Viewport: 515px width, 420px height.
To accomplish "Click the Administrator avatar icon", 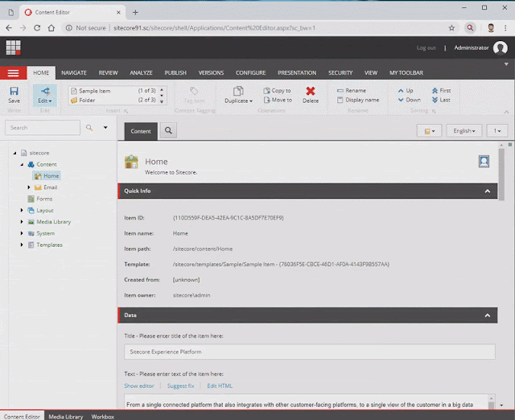I will 501,47.
